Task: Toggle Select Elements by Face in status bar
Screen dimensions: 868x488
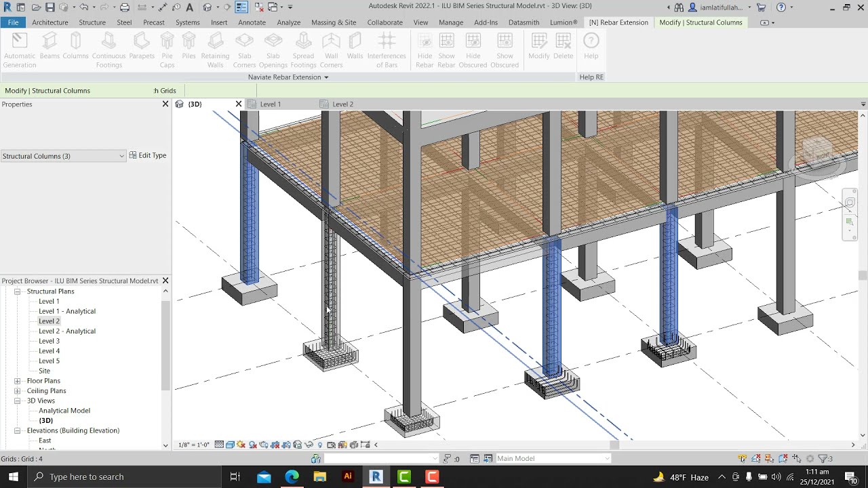Action: click(783, 459)
